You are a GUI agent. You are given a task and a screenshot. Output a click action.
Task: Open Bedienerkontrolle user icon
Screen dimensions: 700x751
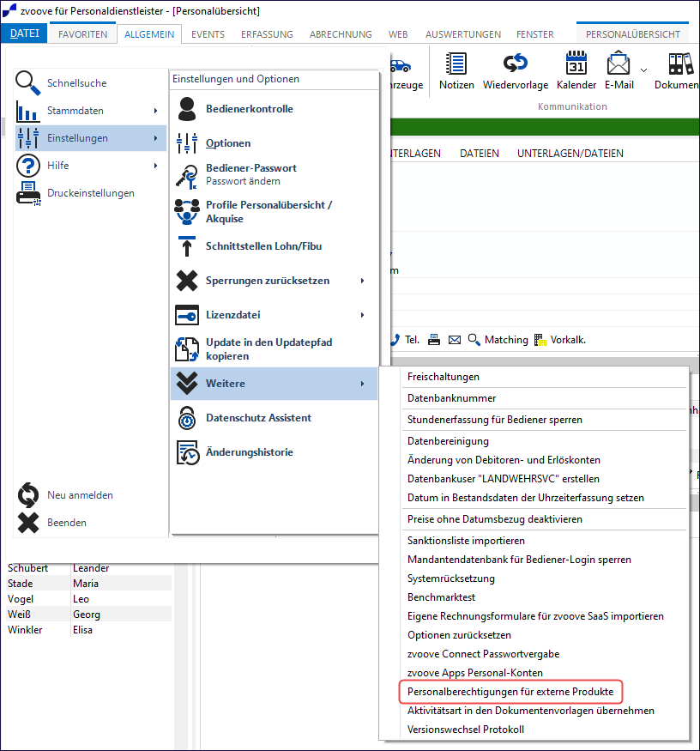pos(187,109)
